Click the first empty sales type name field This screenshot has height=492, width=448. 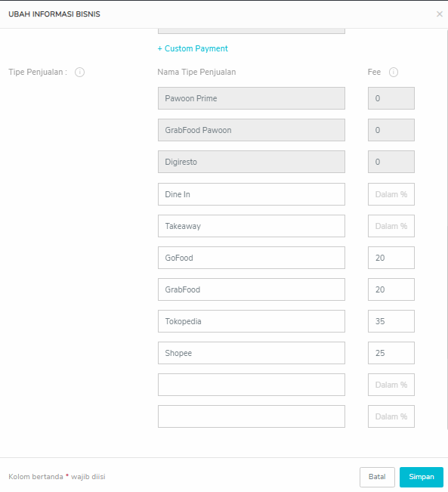[252, 385]
